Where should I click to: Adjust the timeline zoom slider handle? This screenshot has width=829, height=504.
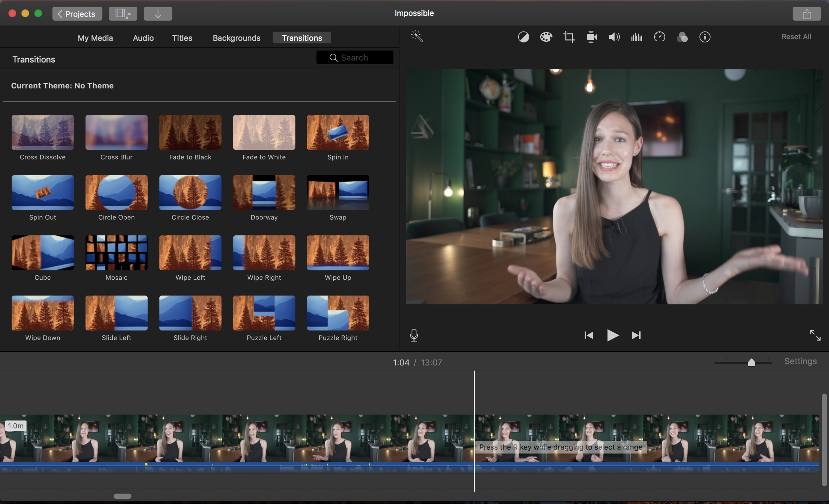click(751, 362)
